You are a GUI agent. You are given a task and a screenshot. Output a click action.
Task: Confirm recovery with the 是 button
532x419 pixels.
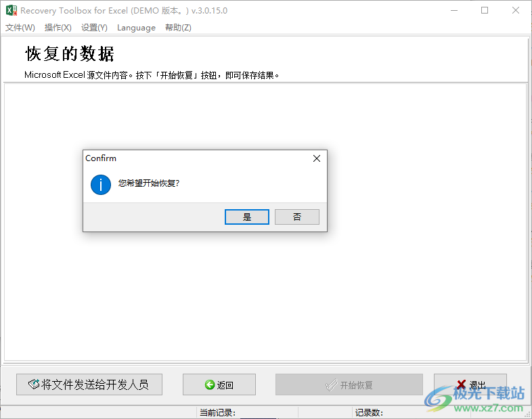click(246, 217)
